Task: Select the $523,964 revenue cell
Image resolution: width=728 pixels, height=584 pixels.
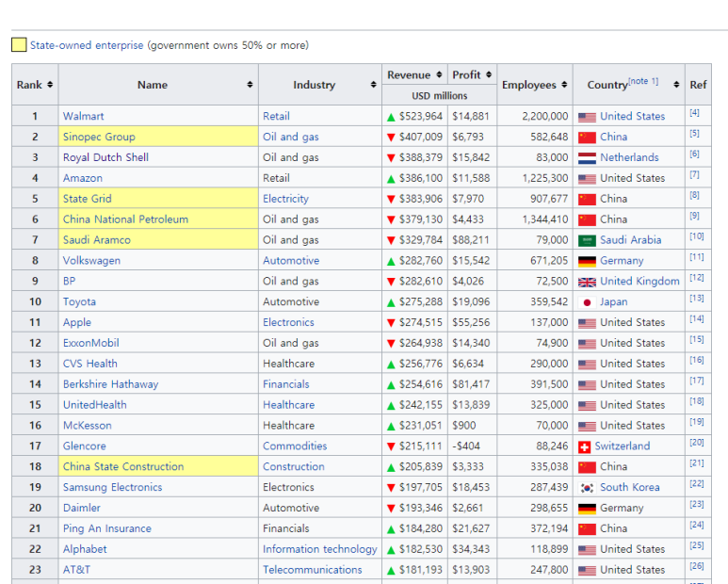Action: click(414, 116)
